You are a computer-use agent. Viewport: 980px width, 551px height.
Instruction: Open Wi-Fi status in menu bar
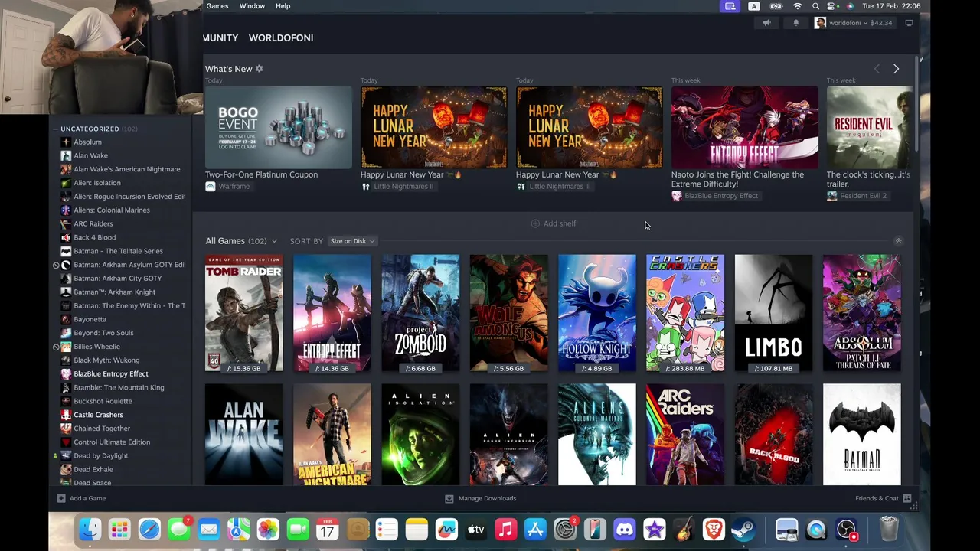click(x=797, y=6)
